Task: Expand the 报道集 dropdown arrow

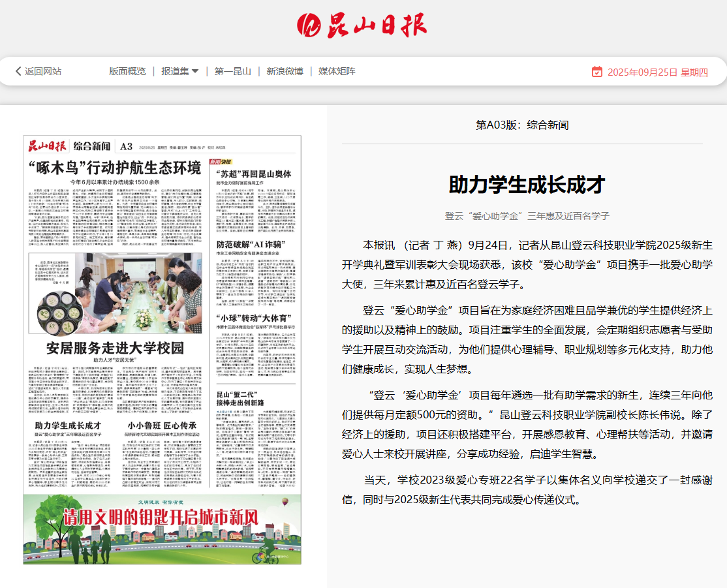Action: (195, 72)
